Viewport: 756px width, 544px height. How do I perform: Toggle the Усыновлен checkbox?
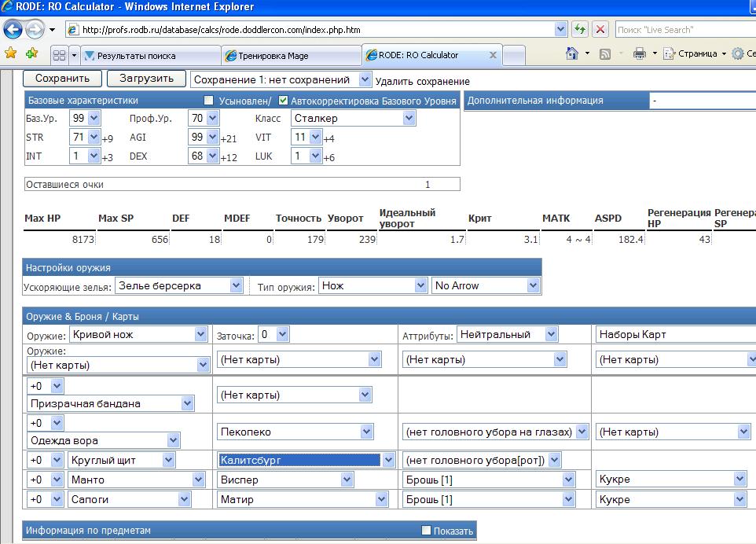point(209,101)
